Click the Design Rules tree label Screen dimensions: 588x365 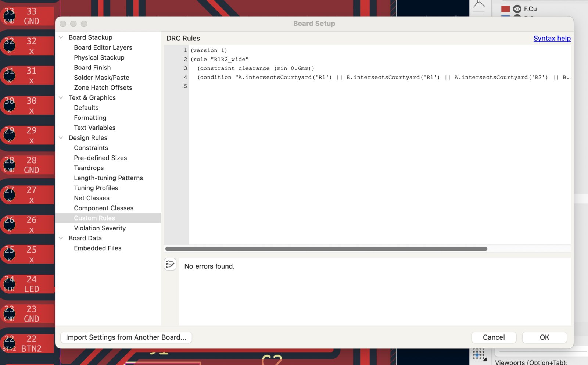click(88, 138)
